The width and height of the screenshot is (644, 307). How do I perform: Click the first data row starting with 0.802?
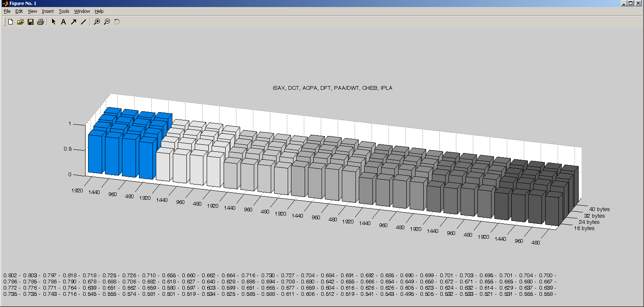(x=279, y=275)
